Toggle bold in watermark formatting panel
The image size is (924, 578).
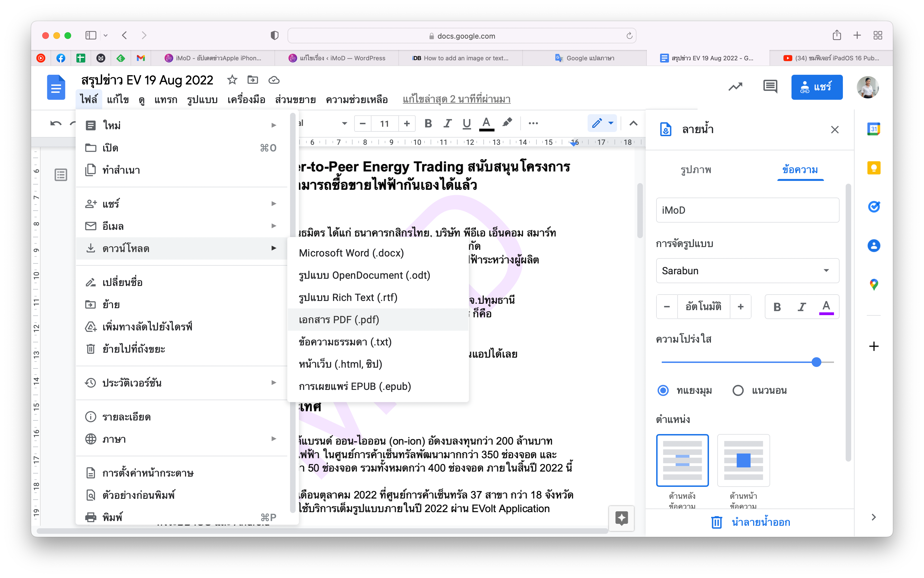(777, 307)
